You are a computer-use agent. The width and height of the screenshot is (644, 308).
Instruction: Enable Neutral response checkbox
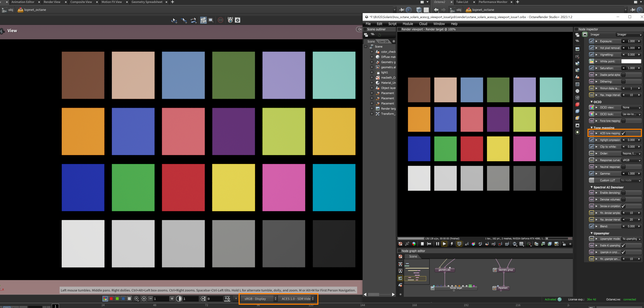point(623,167)
